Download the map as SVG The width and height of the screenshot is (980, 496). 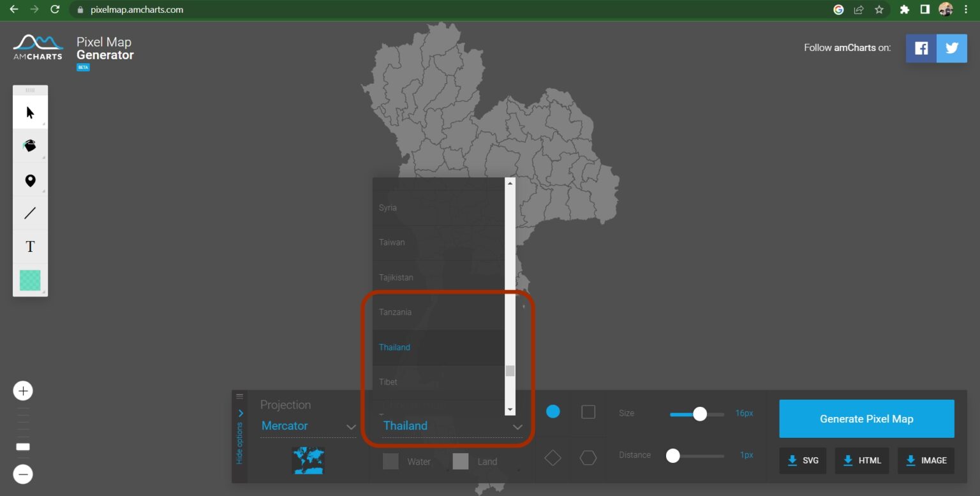[x=802, y=460]
